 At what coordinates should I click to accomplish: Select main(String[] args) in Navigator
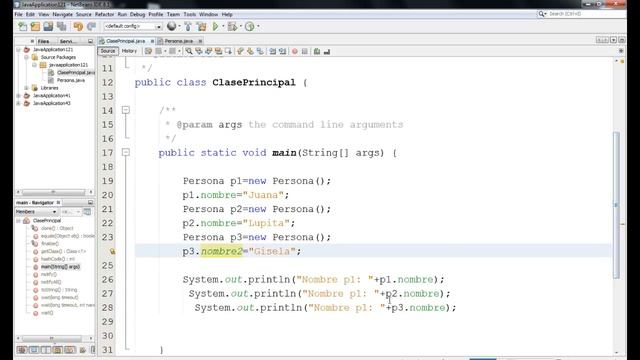(60, 267)
